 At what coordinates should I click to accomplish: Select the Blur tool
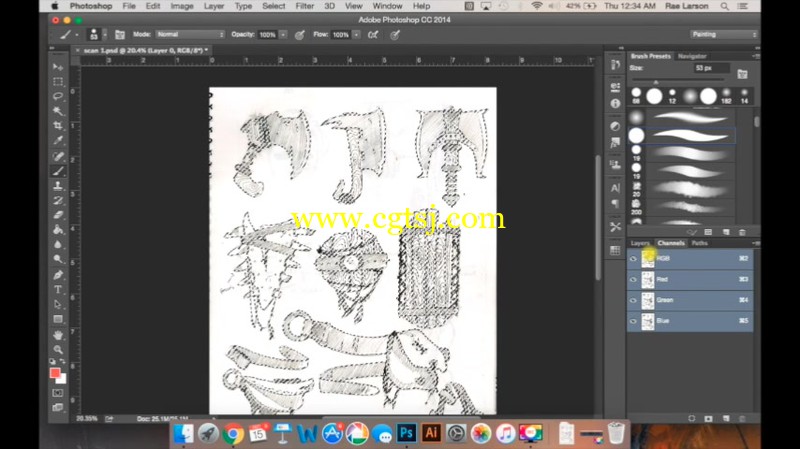58,244
